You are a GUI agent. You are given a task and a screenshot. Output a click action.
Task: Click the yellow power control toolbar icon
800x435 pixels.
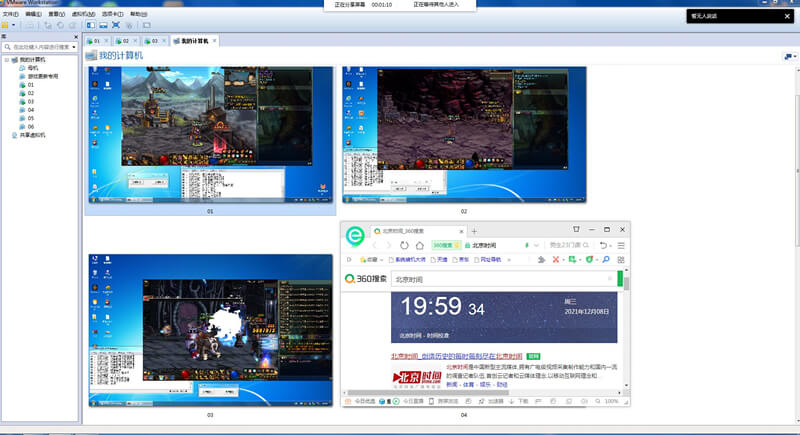(5, 25)
